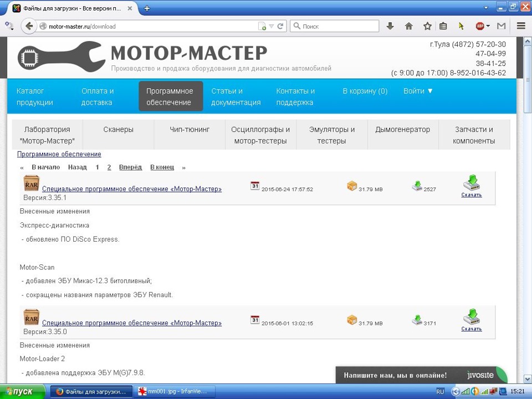
Task: Click the search engine icon at toolbar left
Action: pyautogui.click(x=9, y=26)
